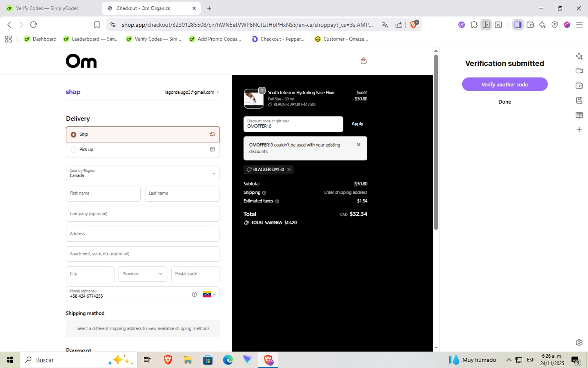This screenshot has width=588, height=368.
Task: Click the estimated taxes help icon
Action: pos(277,201)
